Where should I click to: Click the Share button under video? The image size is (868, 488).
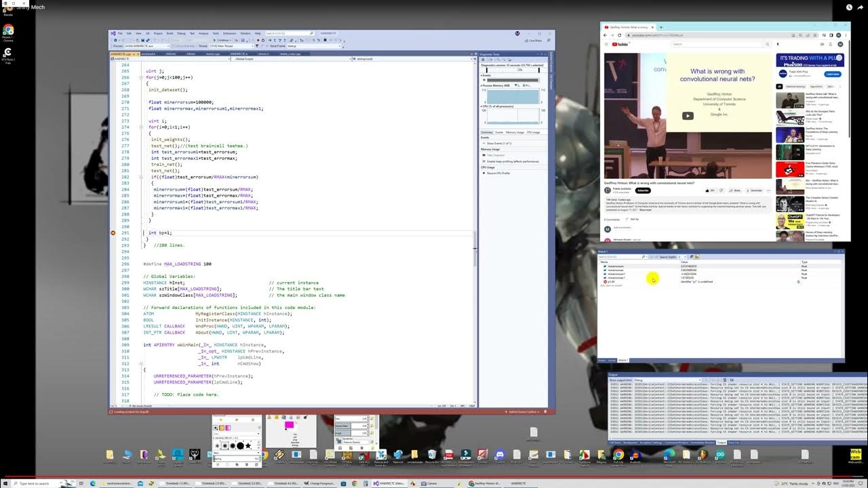pos(734,190)
